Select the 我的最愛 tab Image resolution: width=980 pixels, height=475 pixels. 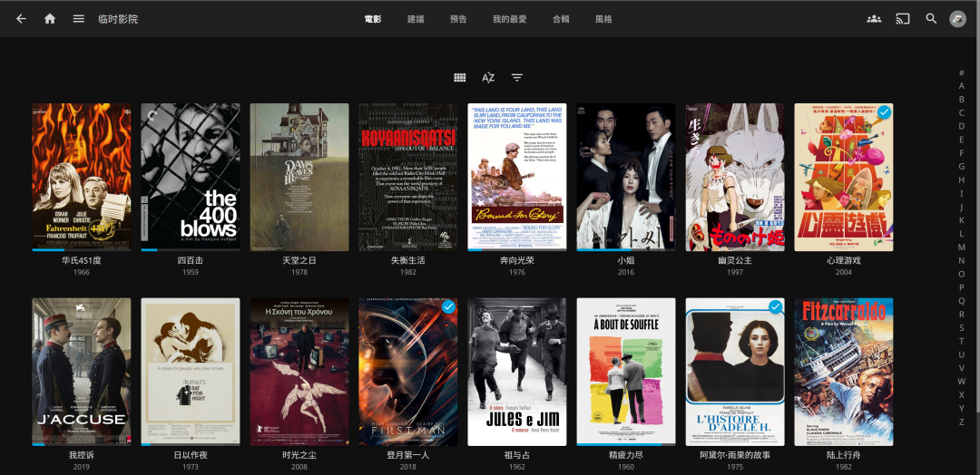[x=509, y=19]
